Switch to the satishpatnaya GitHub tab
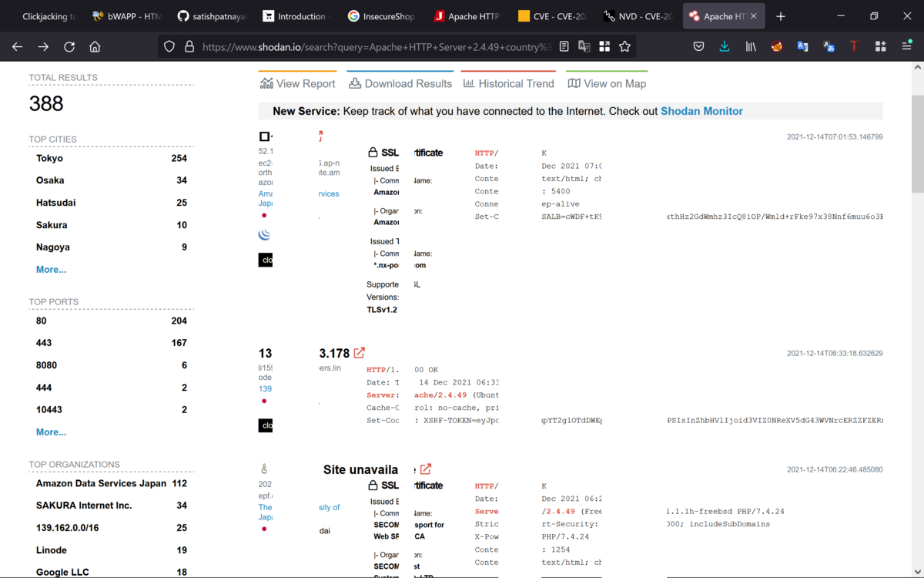This screenshot has height=578, width=924. pos(213,16)
